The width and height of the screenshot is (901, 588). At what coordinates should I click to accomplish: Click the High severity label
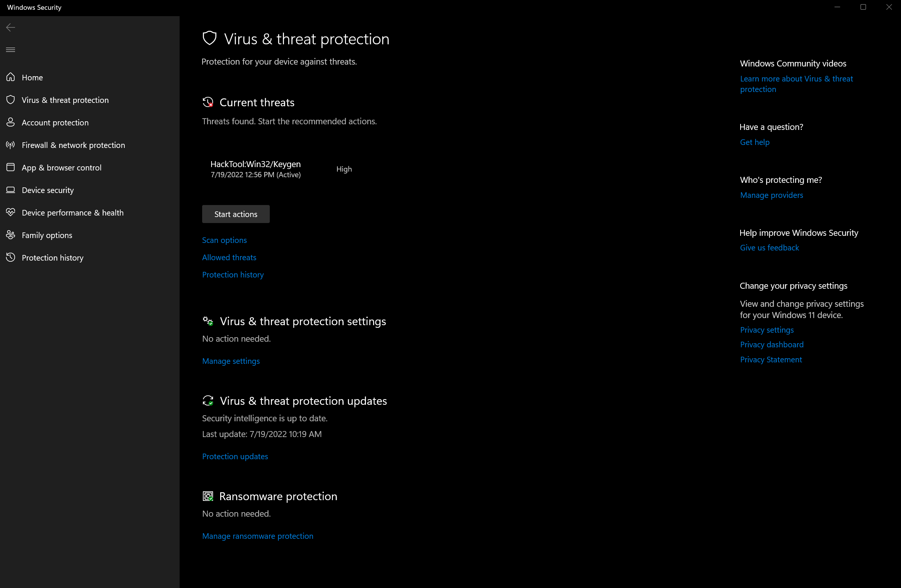pos(344,169)
